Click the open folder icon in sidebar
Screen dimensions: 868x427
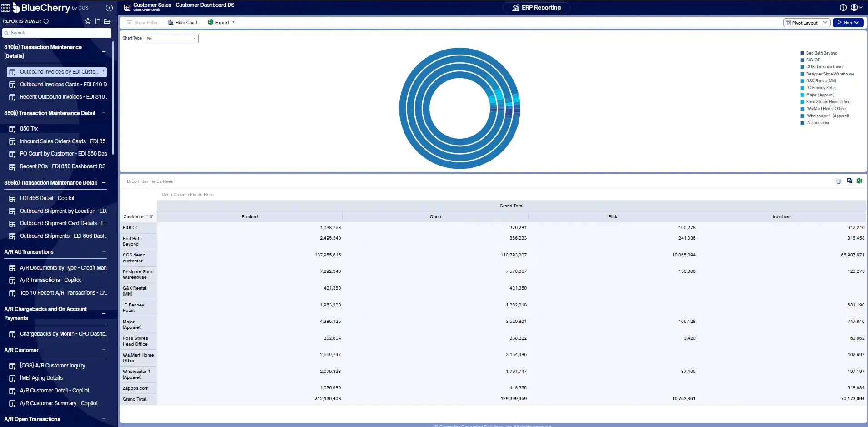coord(107,21)
